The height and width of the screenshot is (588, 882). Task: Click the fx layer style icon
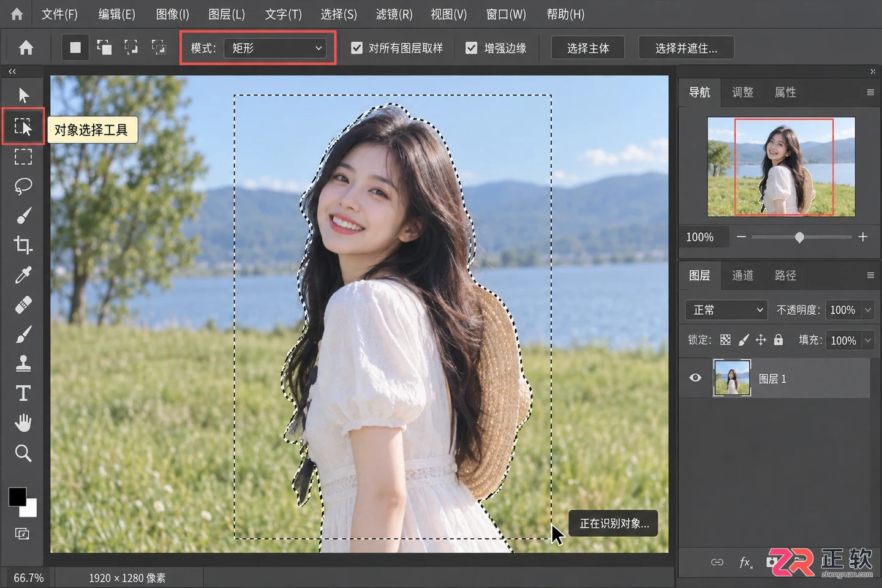[x=746, y=562]
